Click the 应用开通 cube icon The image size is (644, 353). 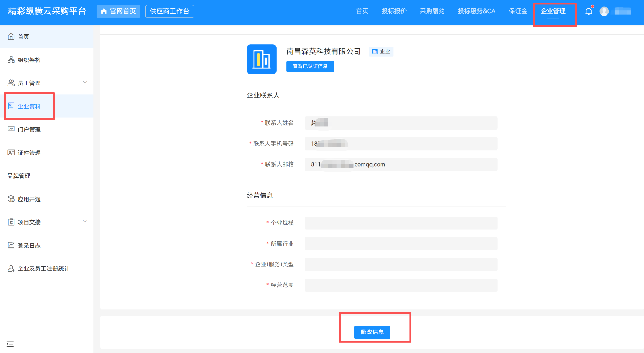click(x=11, y=199)
